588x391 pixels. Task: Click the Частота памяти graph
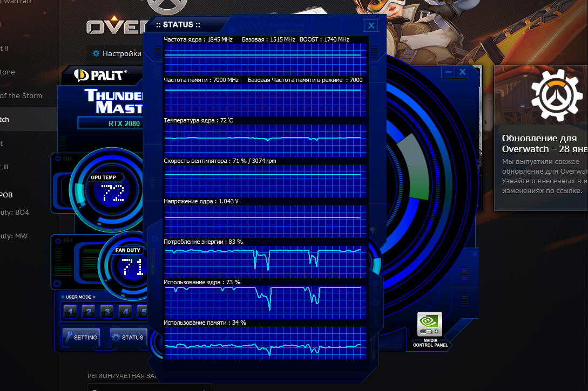[266, 100]
